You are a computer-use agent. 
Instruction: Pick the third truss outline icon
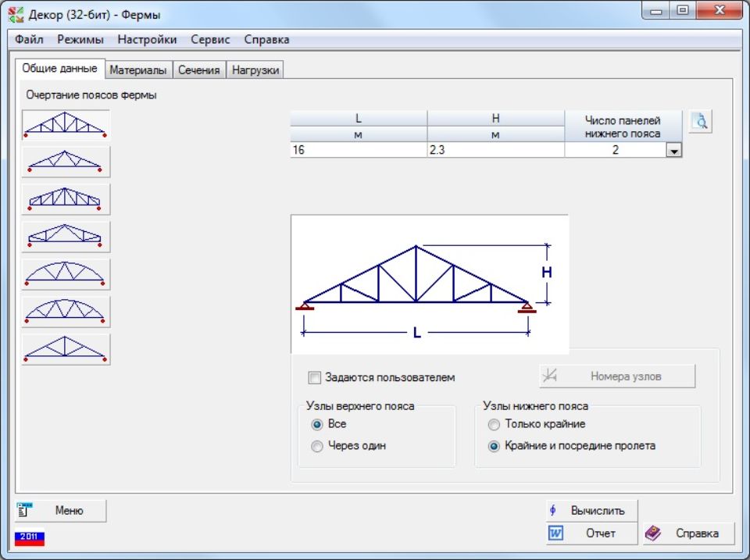click(66, 199)
